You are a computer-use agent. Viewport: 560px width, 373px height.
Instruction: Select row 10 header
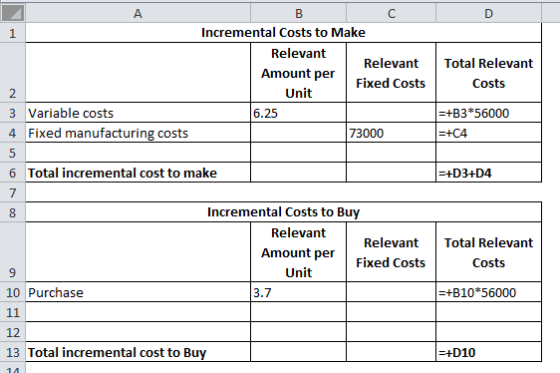12,292
